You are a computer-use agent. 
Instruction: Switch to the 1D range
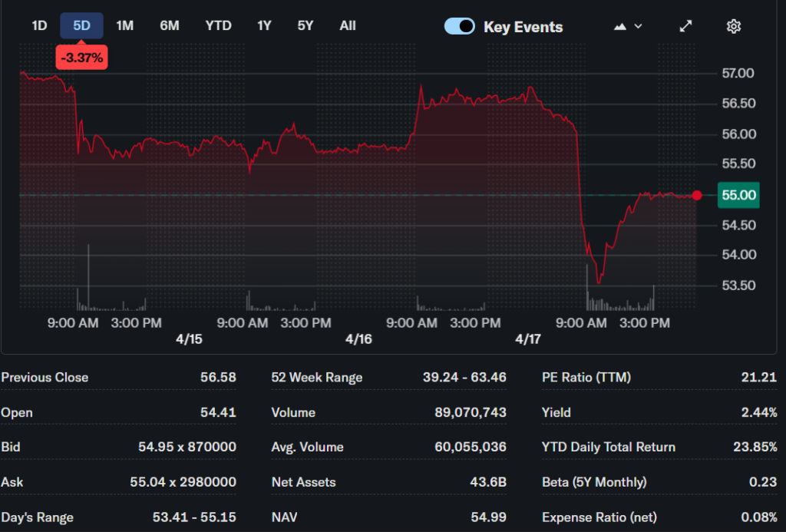pyautogui.click(x=39, y=25)
